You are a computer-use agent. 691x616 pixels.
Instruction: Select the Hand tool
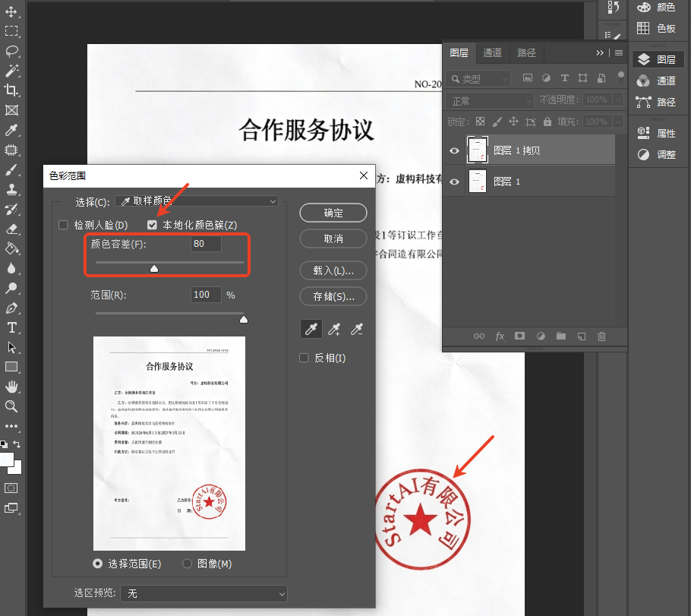point(11,387)
